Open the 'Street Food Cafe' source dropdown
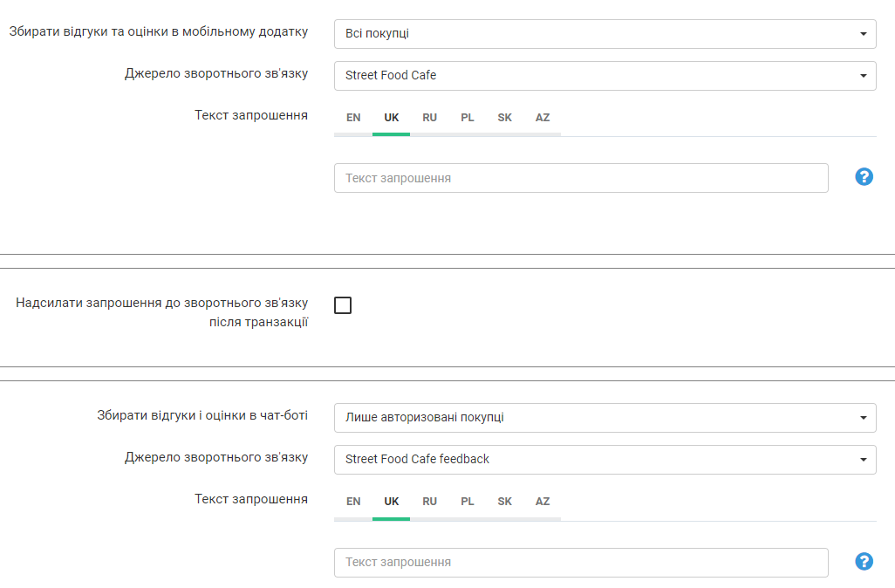This screenshot has width=895, height=588. [x=605, y=76]
